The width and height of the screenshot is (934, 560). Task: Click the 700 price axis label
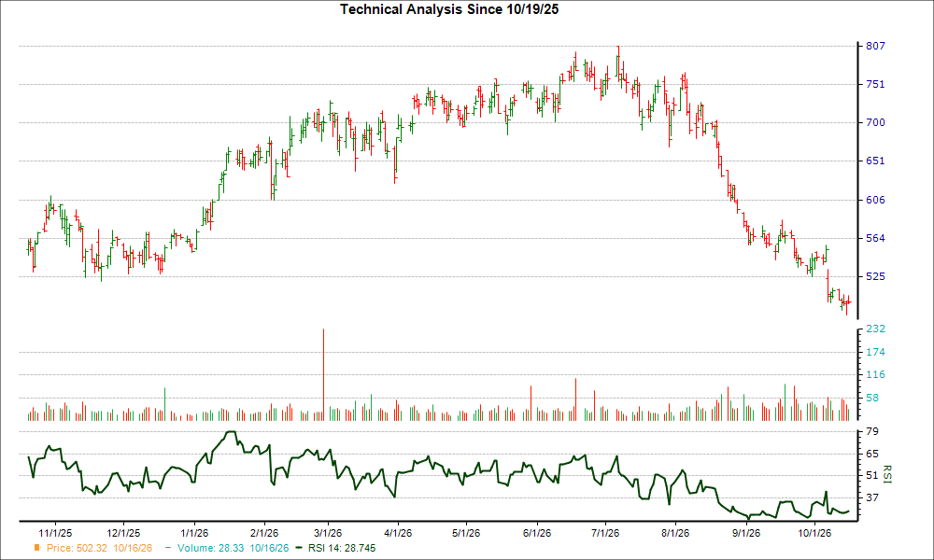point(875,122)
